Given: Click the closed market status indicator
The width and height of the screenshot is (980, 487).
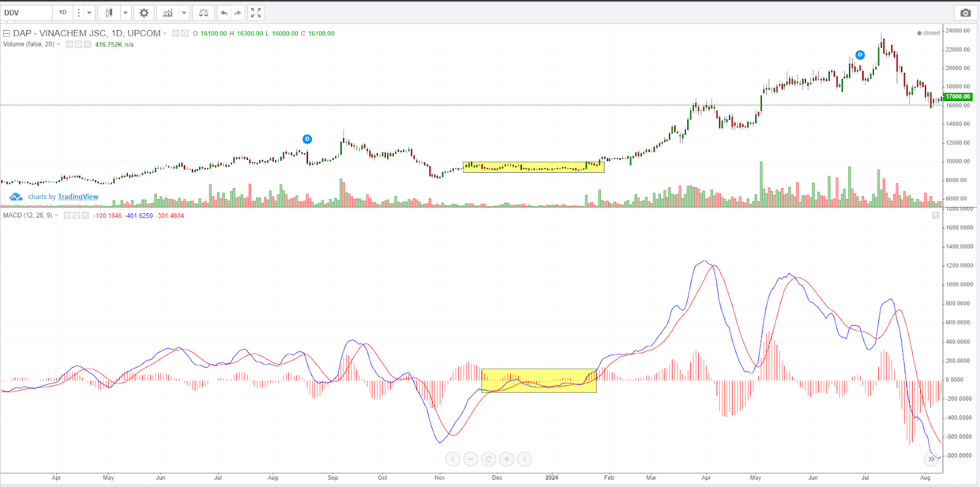Looking at the screenshot, I should [928, 33].
